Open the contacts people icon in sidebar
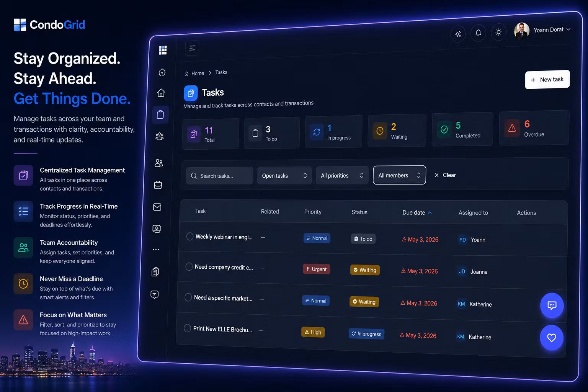The height and width of the screenshot is (392, 588). point(159,163)
